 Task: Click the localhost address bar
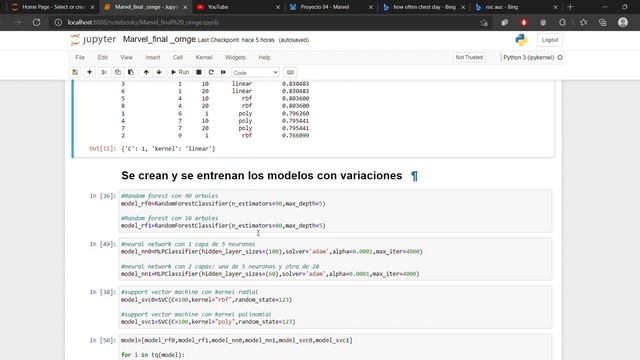tap(143, 22)
